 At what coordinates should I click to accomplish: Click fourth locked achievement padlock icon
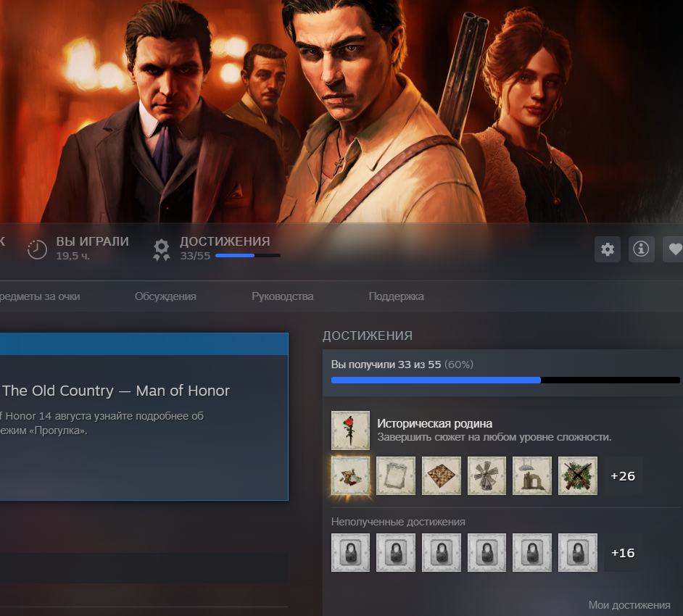click(487, 552)
